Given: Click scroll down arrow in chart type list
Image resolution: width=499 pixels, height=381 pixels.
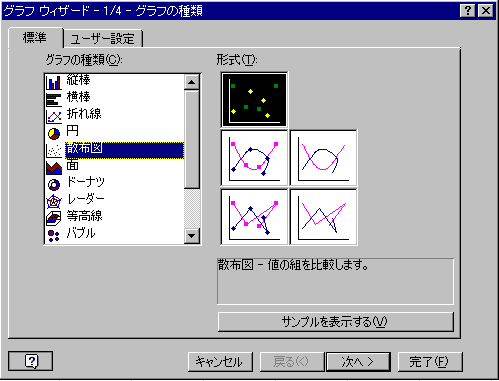Looking at the screenshot, I should coord(192,236).
